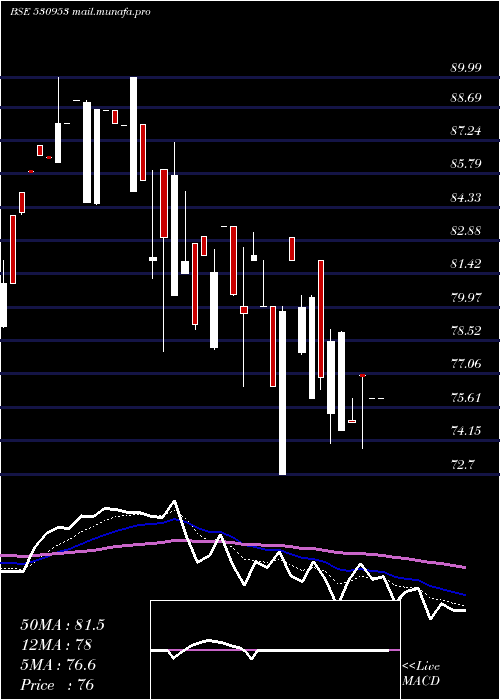
Task: Click the 87.24 price axis label
Action: [466, 131]
